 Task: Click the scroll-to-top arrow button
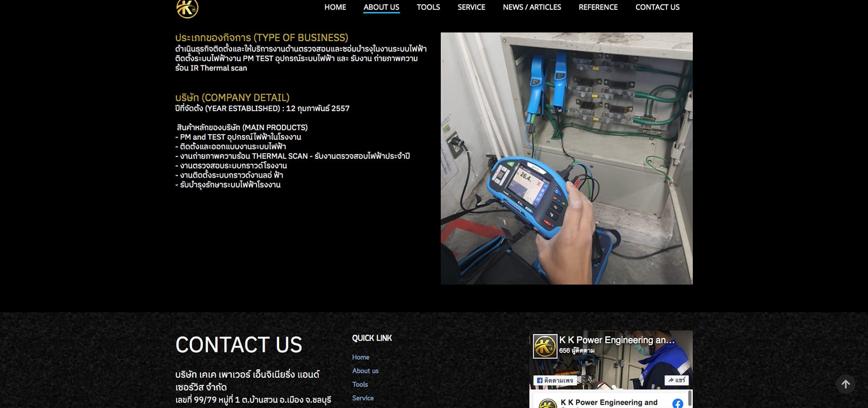pos(845,384)
